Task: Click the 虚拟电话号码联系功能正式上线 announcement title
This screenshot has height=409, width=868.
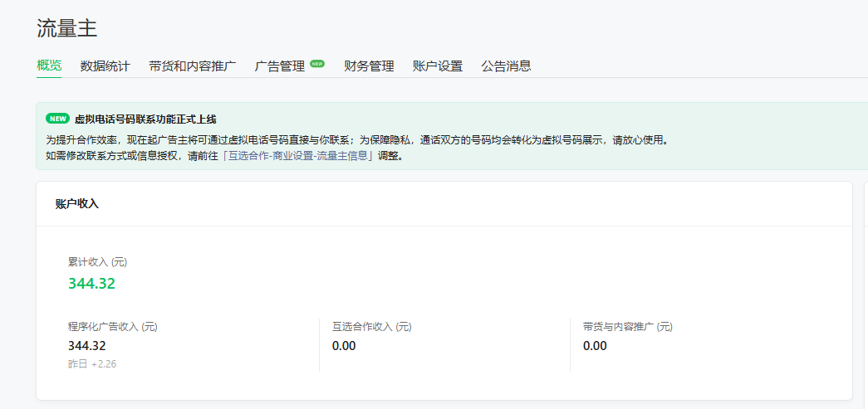Action: pos(145,119)
